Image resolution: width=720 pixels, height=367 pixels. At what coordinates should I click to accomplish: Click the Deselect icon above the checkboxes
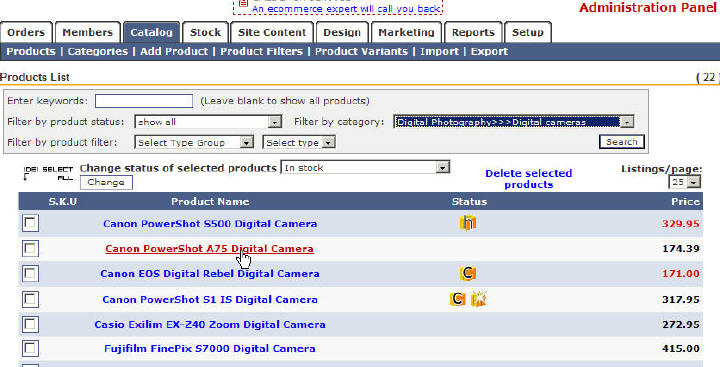click(x=30, y=173)
